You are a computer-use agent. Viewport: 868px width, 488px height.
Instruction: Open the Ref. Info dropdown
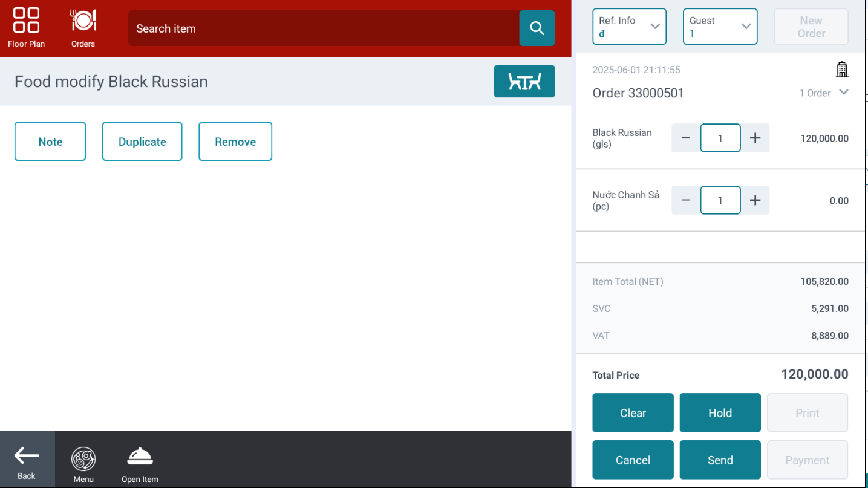[630, 27]
